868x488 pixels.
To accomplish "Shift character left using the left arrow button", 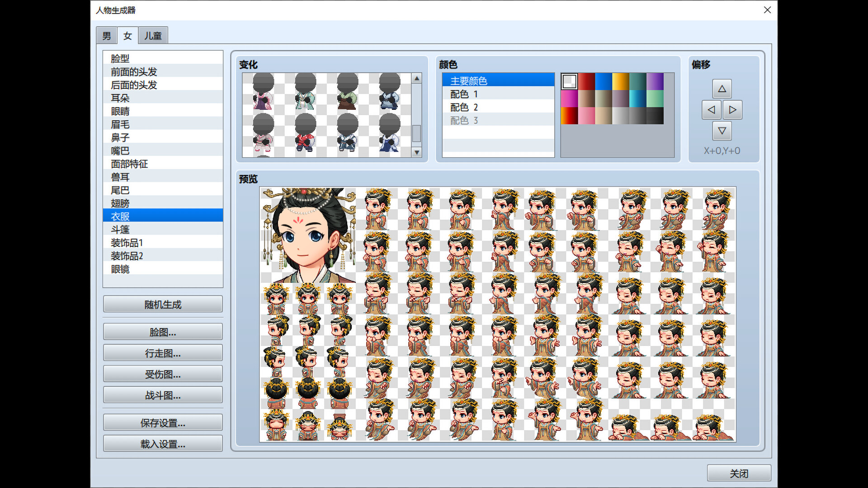I will [x=711, y=110].
